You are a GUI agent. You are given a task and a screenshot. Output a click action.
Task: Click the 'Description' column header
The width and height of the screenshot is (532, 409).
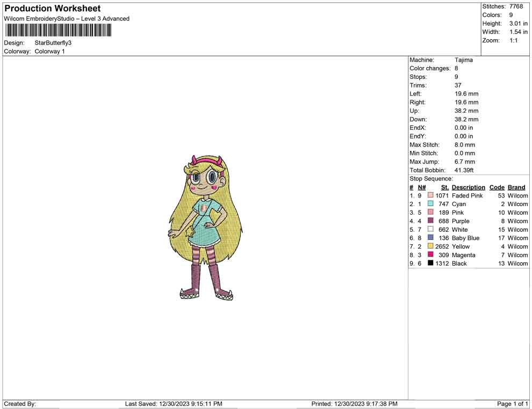point(469,187)
